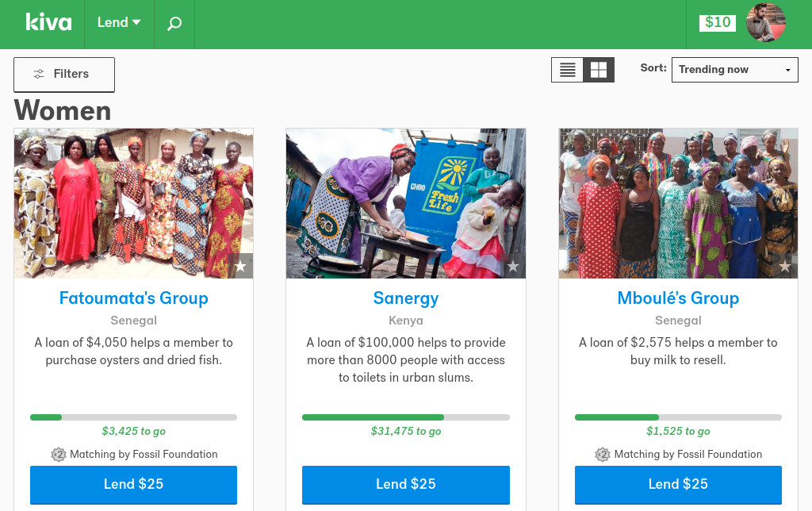Expand the Lend dropdown menu
This screenshot has width=812, height=511.
pos(119,23)
